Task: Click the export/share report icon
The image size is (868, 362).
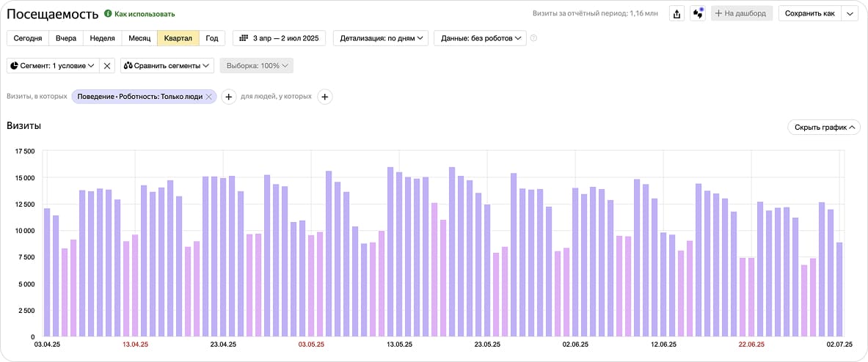Action: (x=677, y=13)
